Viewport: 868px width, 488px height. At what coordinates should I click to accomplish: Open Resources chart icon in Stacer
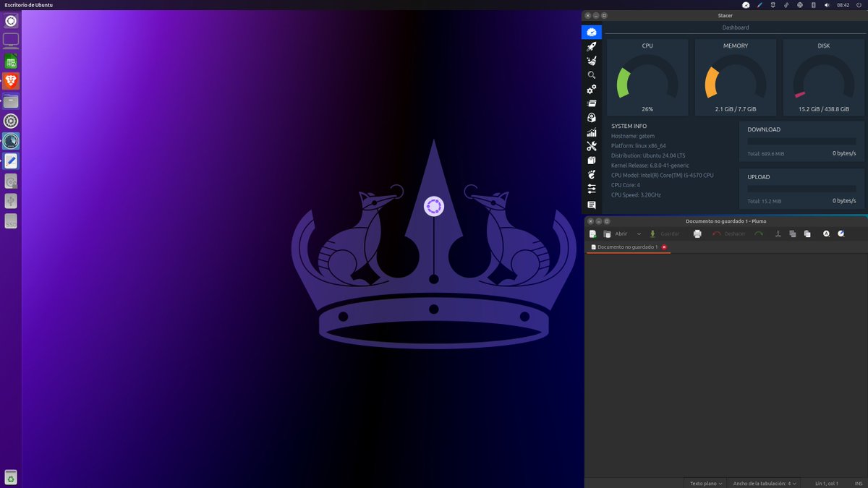coord(592,132)
